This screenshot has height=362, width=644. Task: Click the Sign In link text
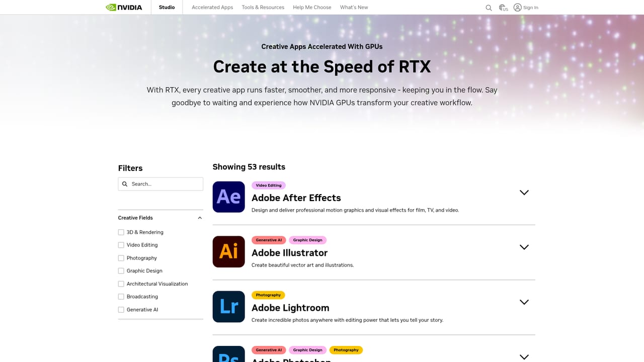(x=531, y=8)
